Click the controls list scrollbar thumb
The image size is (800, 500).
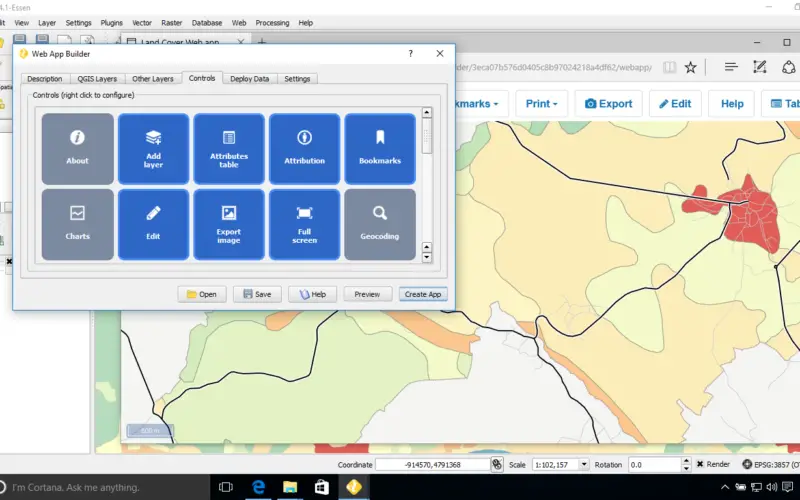427,136
